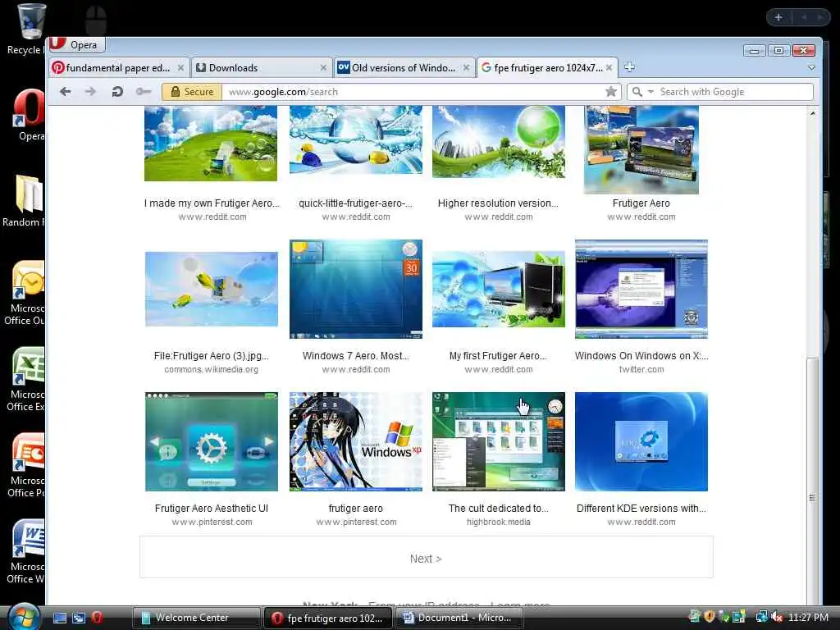
Task: Open the fish and globe thumbnail
Action: [x=356, y=139]
